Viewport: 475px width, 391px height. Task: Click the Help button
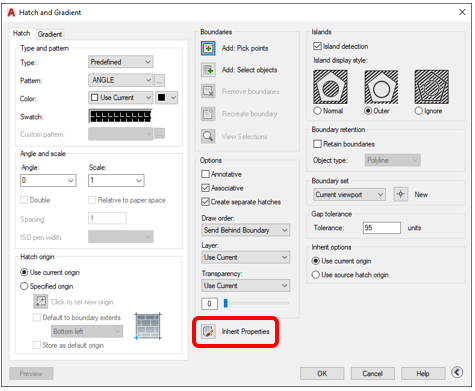423,374
